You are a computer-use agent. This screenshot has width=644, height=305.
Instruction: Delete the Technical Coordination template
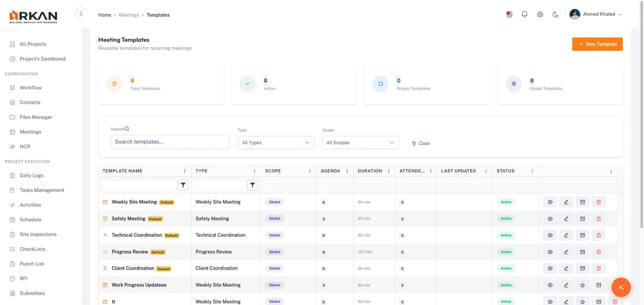coord(598,235)
